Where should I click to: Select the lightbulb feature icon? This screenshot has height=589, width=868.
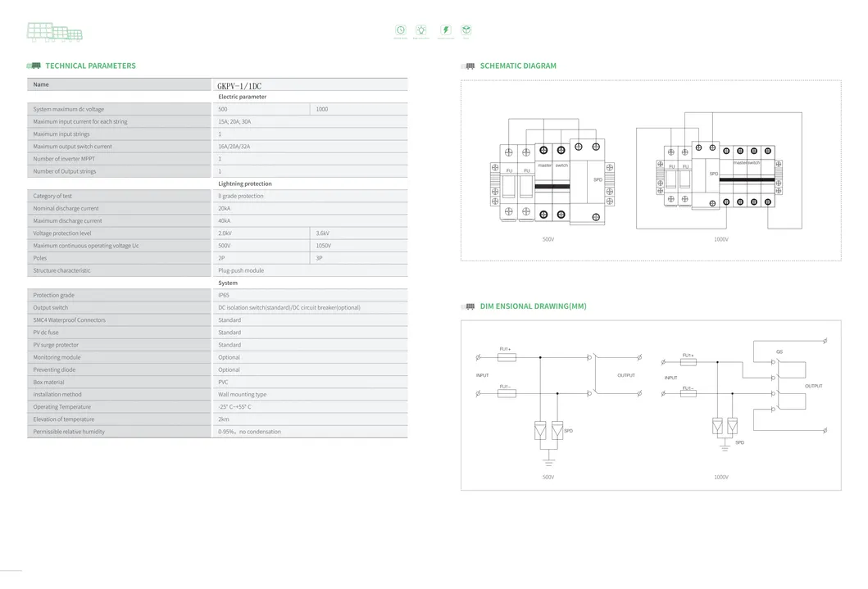pyautogui.click(x=421, y=30)
